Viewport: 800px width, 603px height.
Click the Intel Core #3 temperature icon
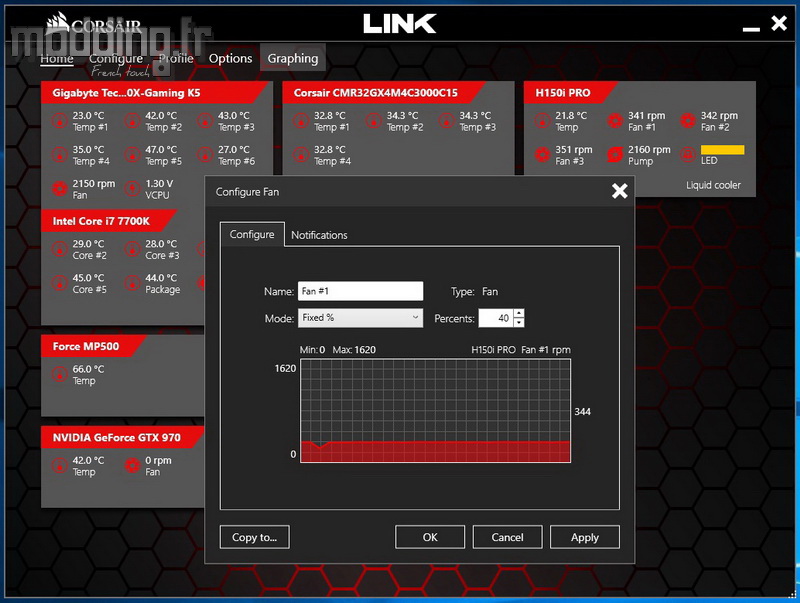click(133, 249)
